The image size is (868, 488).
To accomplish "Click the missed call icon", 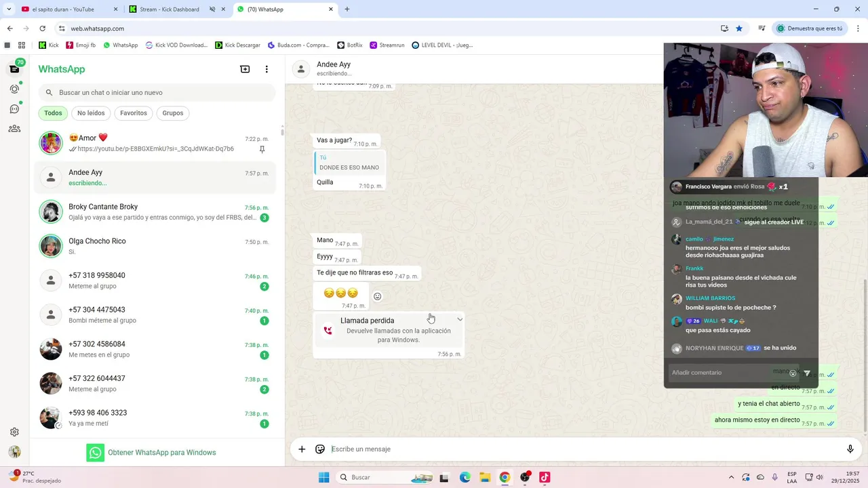I will pos(328,330).
